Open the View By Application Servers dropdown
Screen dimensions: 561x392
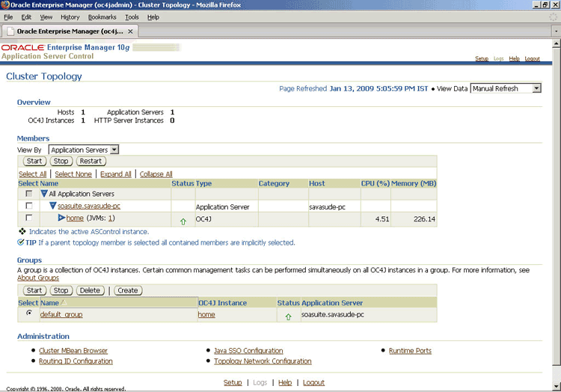point(84,150)
